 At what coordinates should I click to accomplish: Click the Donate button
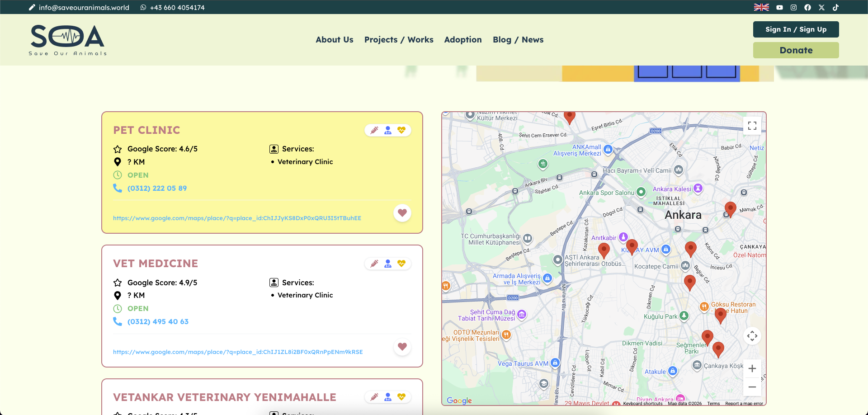[x=796, y=50]
